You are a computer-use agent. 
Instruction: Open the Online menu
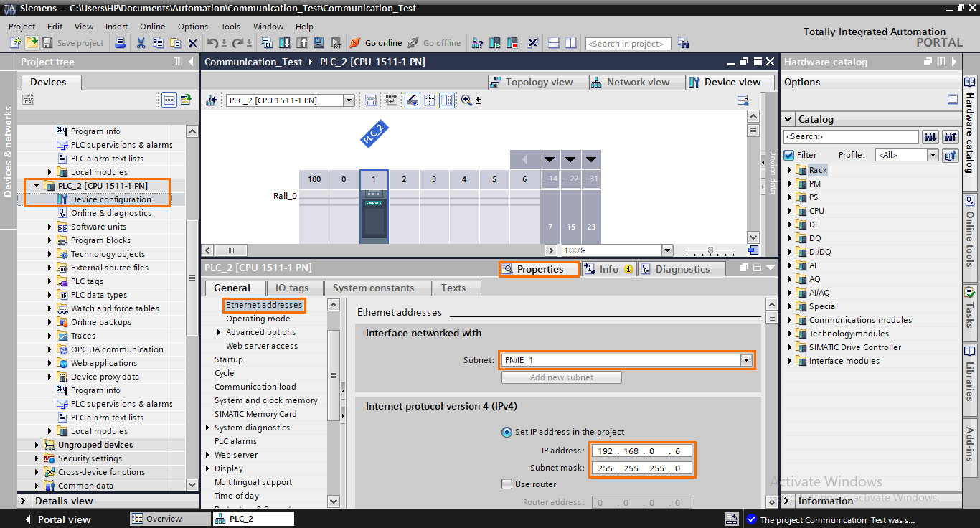[x=152, y=26]
